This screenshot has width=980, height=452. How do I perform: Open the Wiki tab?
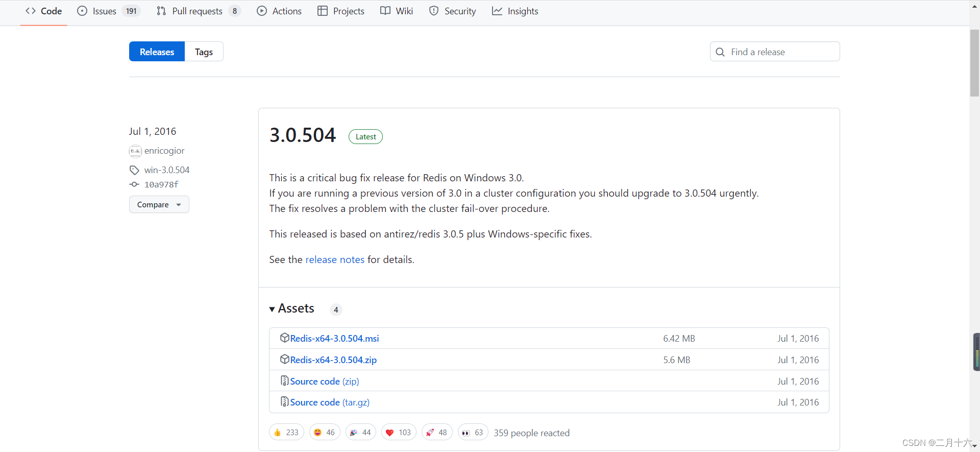point(397,11)
